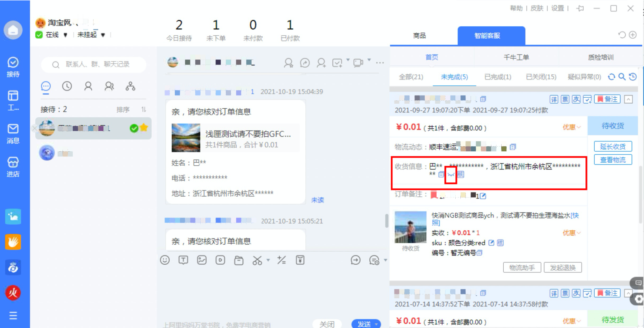Expand the 优惠 discount dropdown on first order
The width and height of the screenshot is (644, 328).
[572, 127]
